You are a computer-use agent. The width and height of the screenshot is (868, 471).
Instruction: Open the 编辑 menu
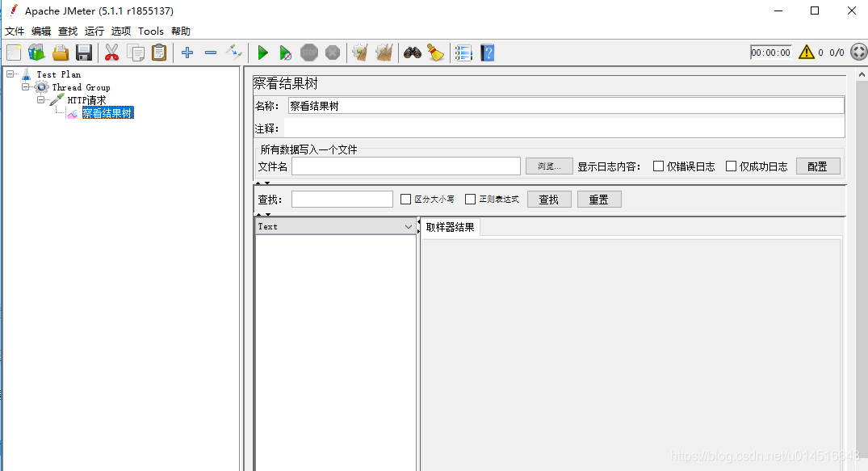41,31
